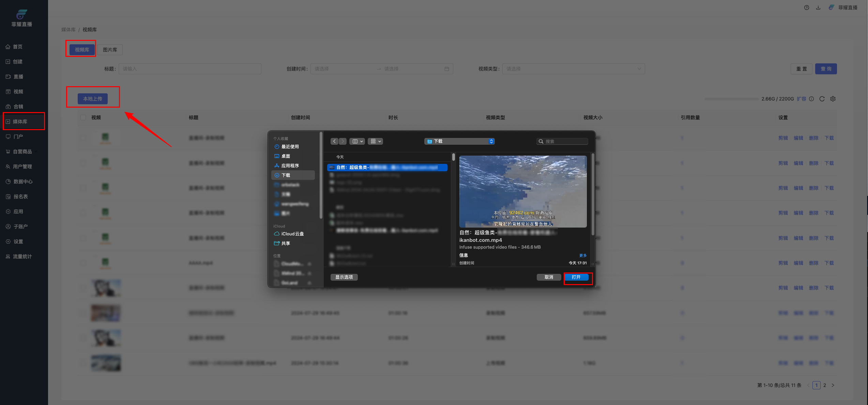The width and height of the screenshot is (868, 405).
Task: Click the storage info icon
Action: click(x=811, y=99)
